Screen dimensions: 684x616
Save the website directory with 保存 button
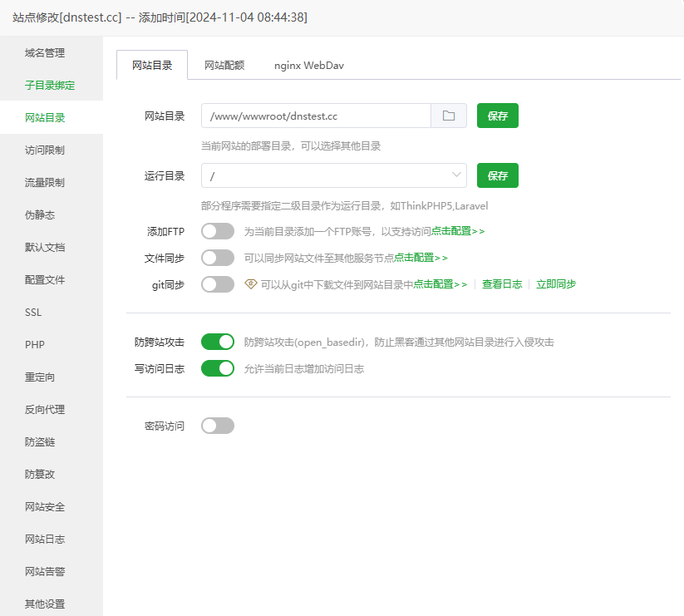(497, 116)
